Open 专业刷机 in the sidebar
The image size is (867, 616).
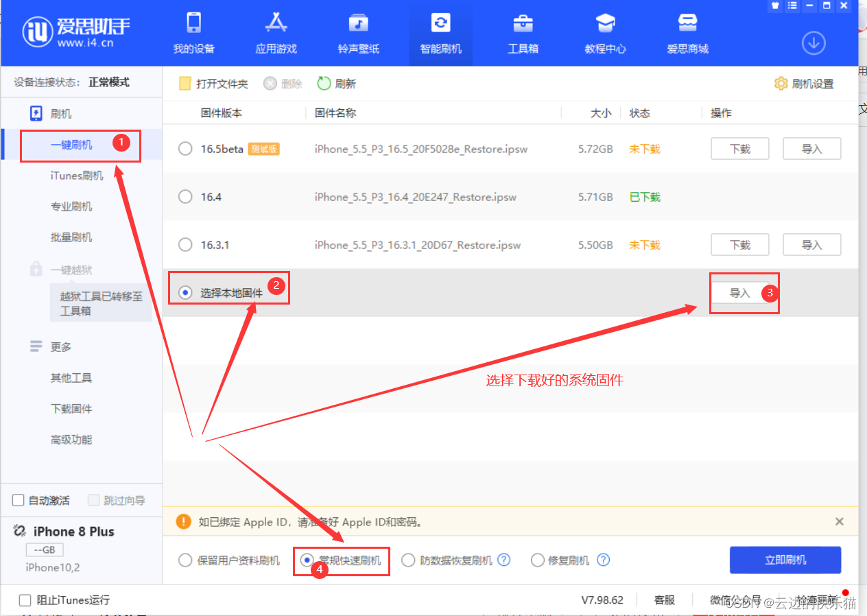[71, 206]
